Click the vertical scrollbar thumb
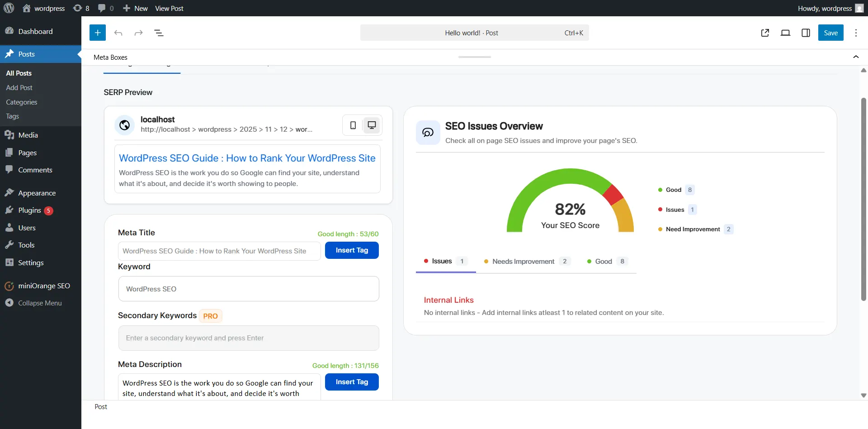 [x=863, y=199]
